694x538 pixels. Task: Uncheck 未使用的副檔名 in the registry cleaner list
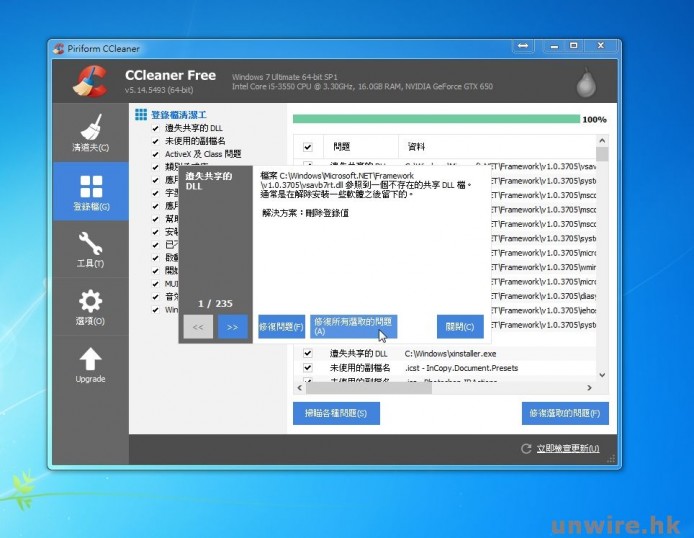[155, 141]
